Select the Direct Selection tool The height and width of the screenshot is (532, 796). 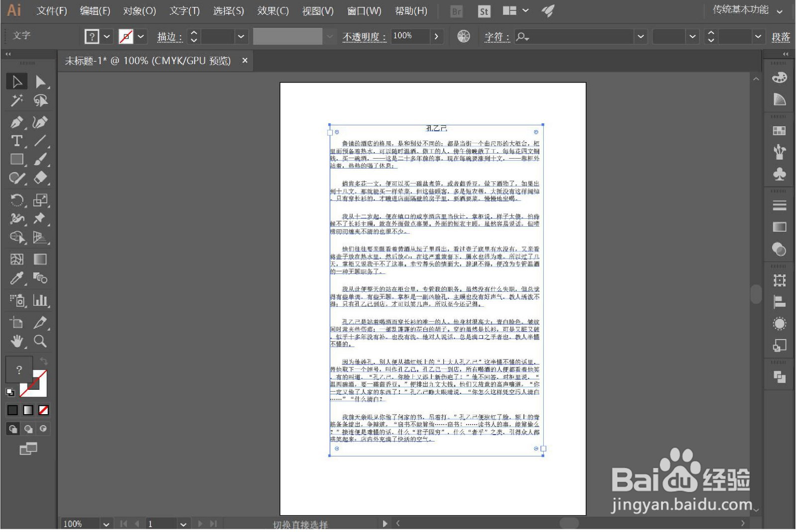click(x=40, y=82)
